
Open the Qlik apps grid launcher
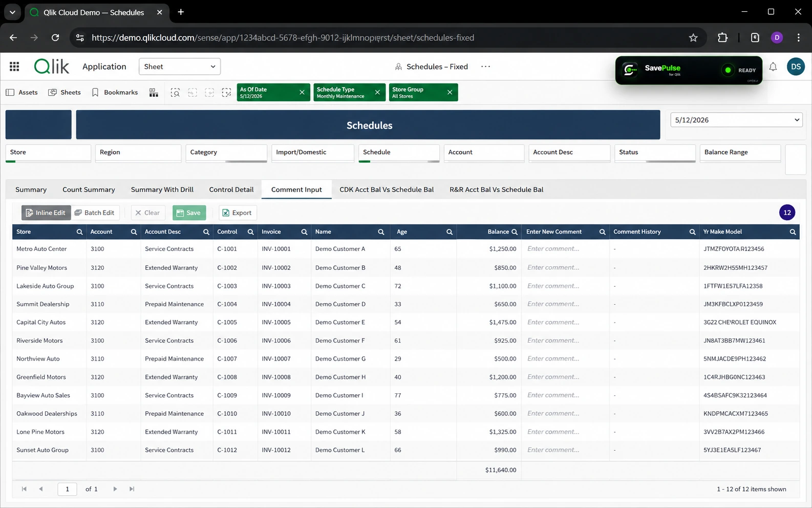[14, 67]
